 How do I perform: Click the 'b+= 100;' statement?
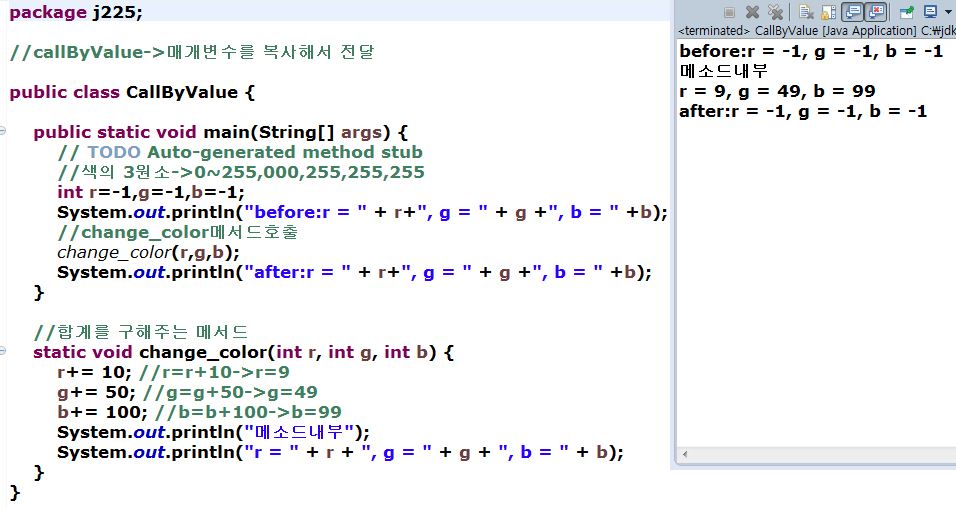coord(102,412)
